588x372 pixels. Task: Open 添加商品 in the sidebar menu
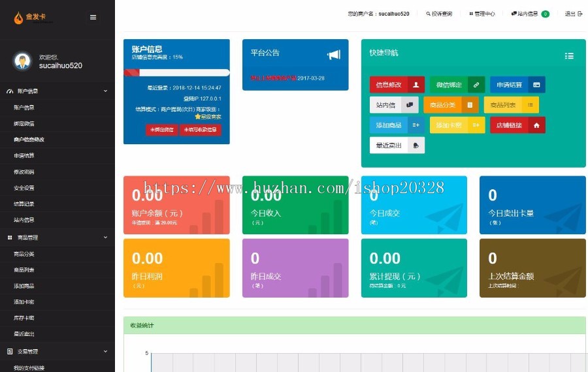tap(24, 286)
